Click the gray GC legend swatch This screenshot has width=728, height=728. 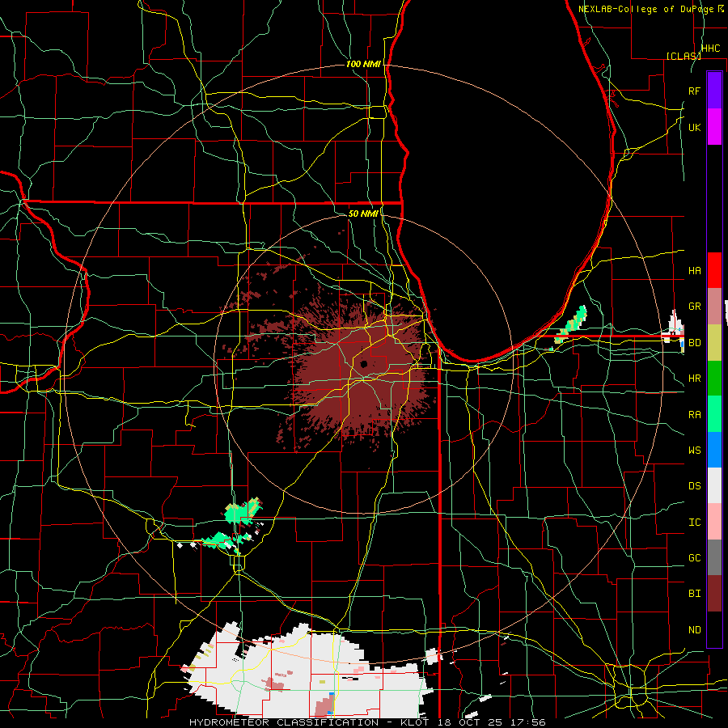(714, 557)
